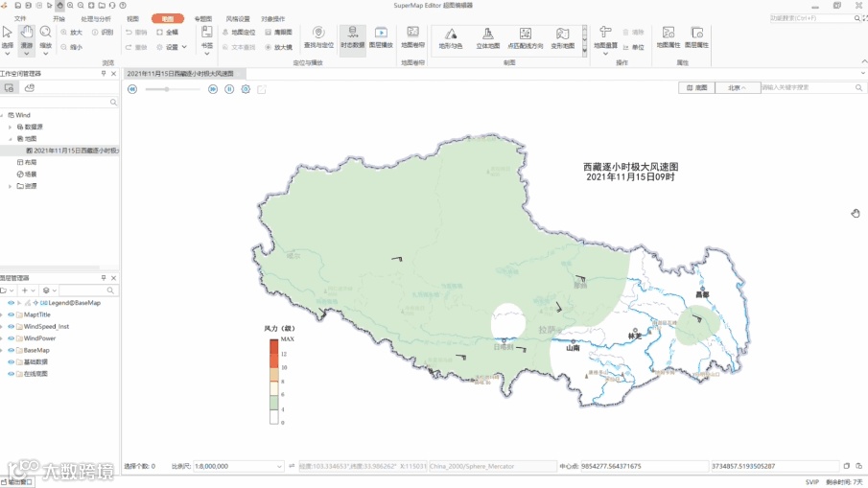Hide the WindSpeed_Inst layer group
Viewport: 868px width, 488px height.
click(x=11, y=326)
